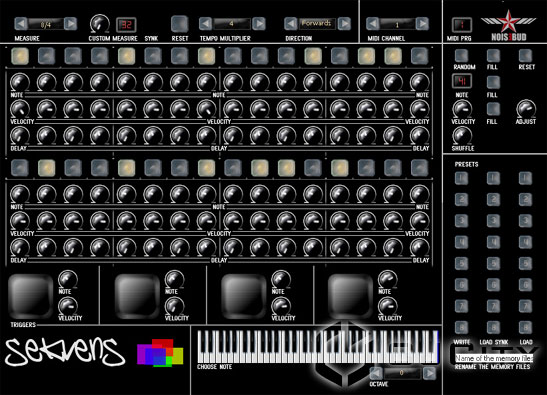Click the Shuffle knob
The image size is (547, 395).
pyautogui.click(x=462, y=135)
